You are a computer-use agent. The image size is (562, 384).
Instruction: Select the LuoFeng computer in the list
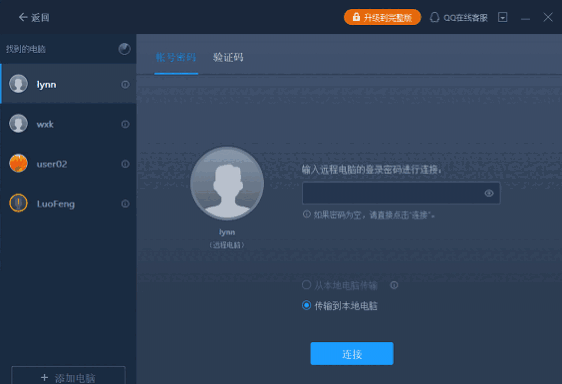pyautogui.click(x=68, y=203)
